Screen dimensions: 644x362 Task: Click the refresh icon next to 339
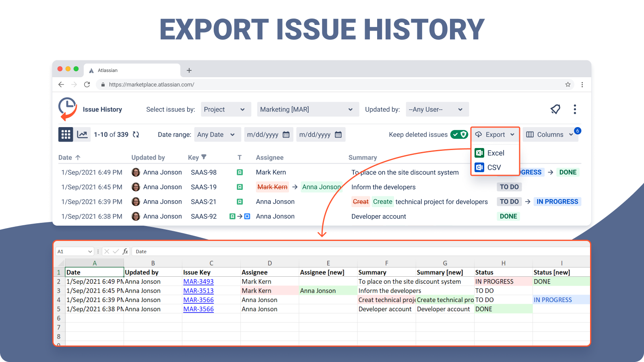(x=136, y=134)
